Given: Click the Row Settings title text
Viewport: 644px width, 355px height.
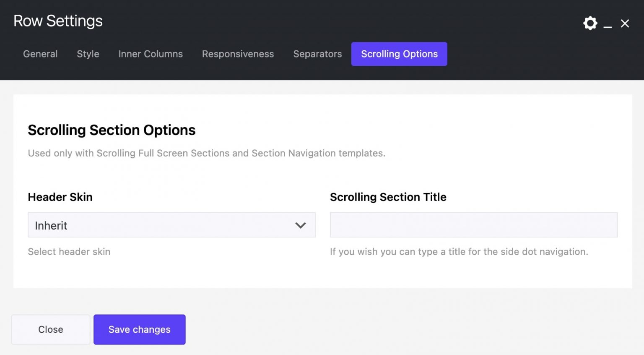Looking at the screenshot, I should [58, 21].
